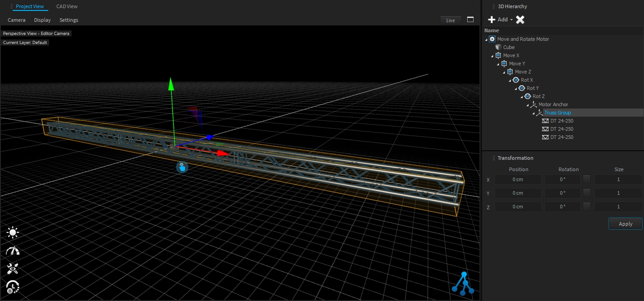This screenshot has width=644, height=301.
Task: Collapse the Move and Rotate Motor node
Action: coord(487,39)
